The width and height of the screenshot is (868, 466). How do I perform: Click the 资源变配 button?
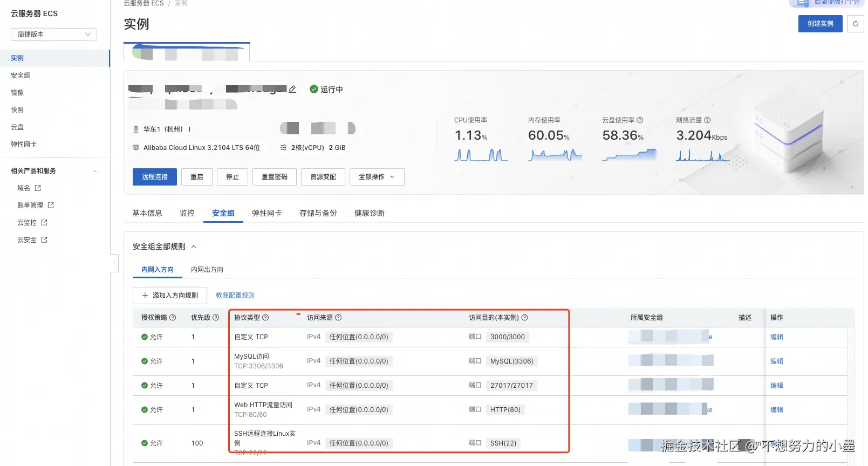(x=323, y=177)
